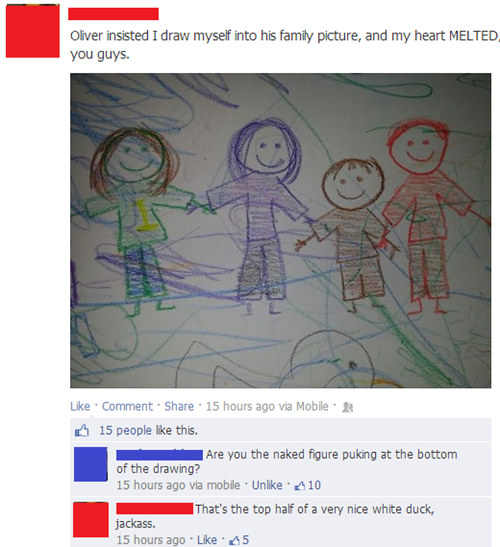This screenshot has height=547, width=500.
Task: Open the redacted post author name at top
Action: click(113, 14)
